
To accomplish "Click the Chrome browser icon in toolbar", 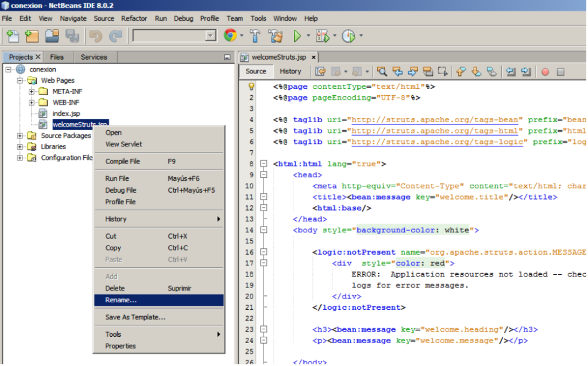I will pyautogui.click(x=230, y=36).
